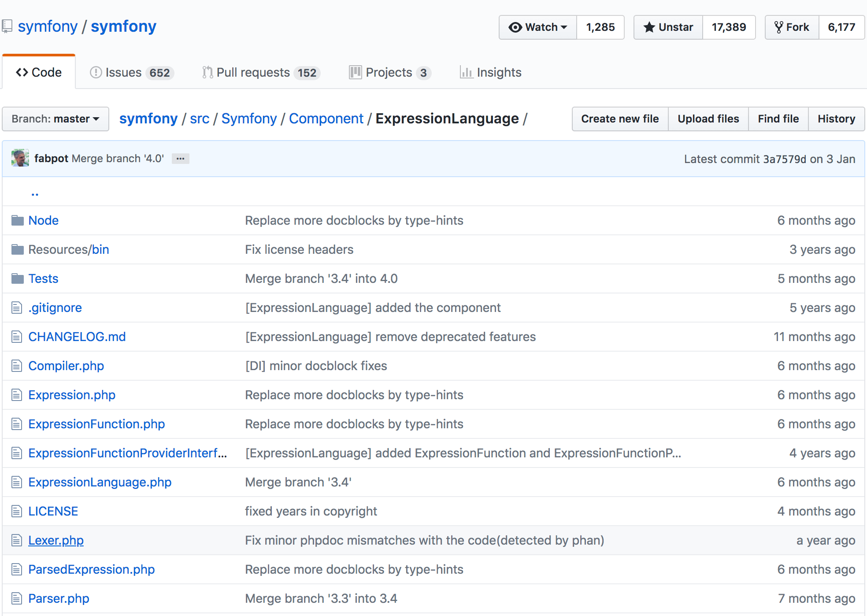Click the Resources/bin folder icon
The image size is (867, 616).
[x=18, y=249]
